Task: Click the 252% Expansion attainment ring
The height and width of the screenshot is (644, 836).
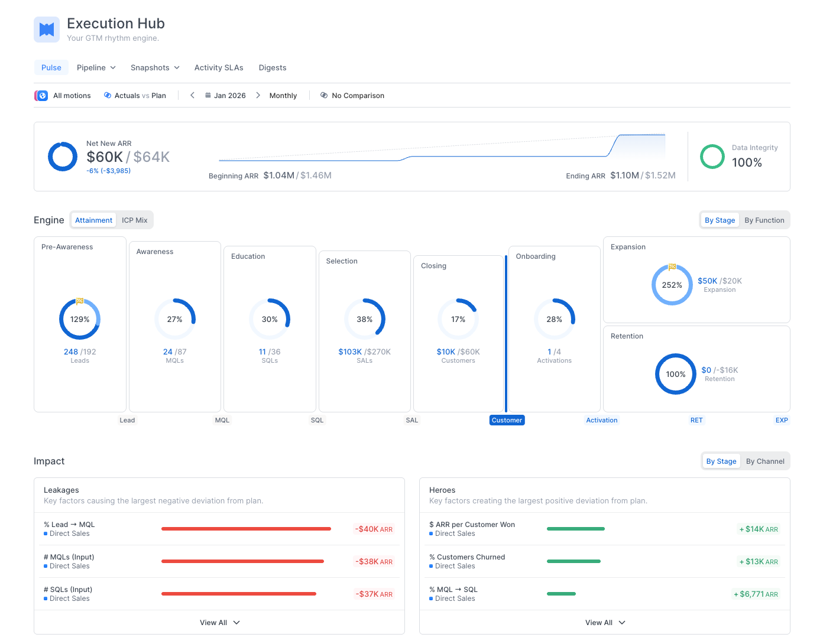Action: pyautogui.click(x=672, y=284)
